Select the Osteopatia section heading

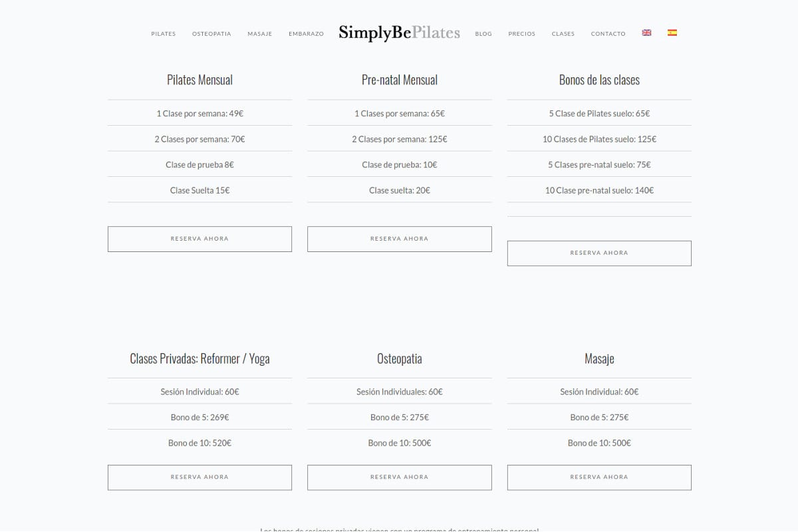[x=400, y=358]
